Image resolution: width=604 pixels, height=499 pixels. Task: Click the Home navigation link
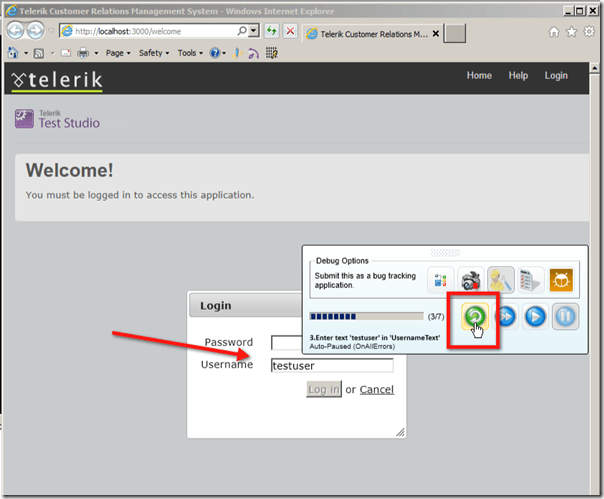pos(479,76)
